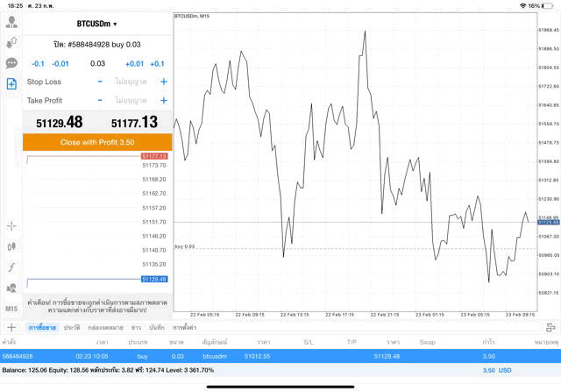
Task: Open the chart type candlestick icon
Action: pos(11,246)
